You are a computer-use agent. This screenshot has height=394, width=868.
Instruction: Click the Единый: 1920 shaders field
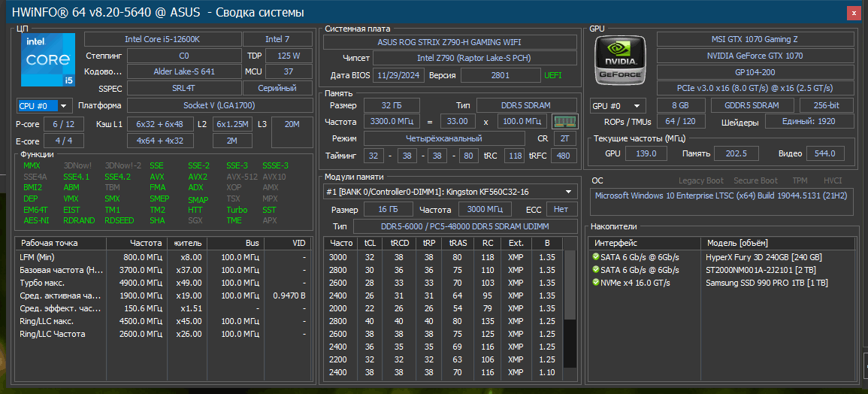click(x=809, y=121)
